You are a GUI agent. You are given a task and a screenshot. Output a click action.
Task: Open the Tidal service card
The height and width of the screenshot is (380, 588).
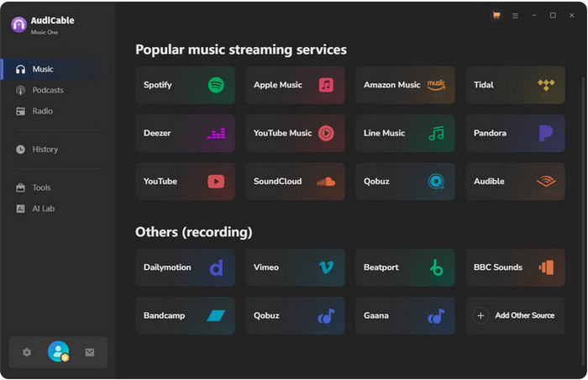[515, 85]
